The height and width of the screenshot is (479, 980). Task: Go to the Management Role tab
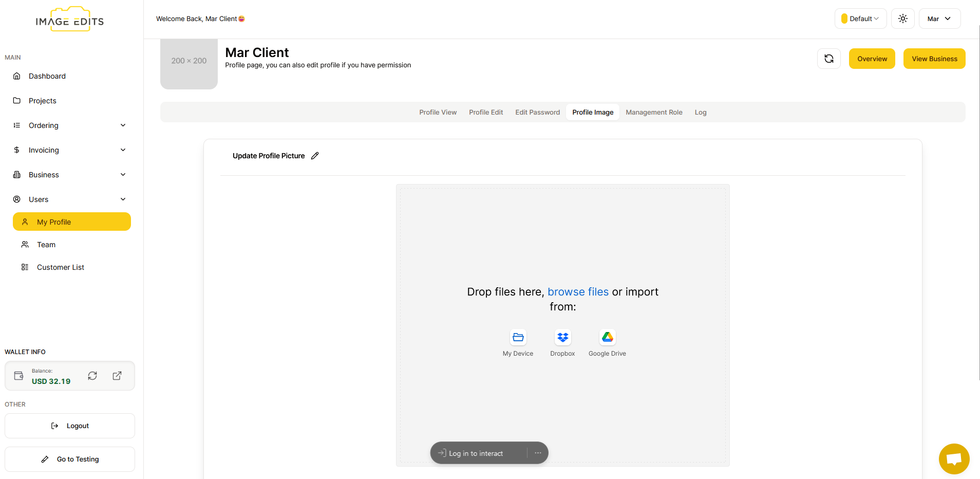click(654, 112)
